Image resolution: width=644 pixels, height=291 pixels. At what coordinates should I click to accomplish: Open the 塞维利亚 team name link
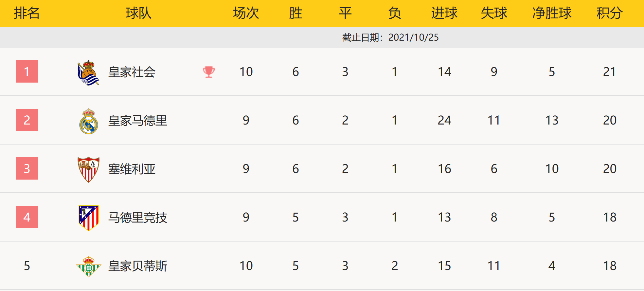click(132, 169)
